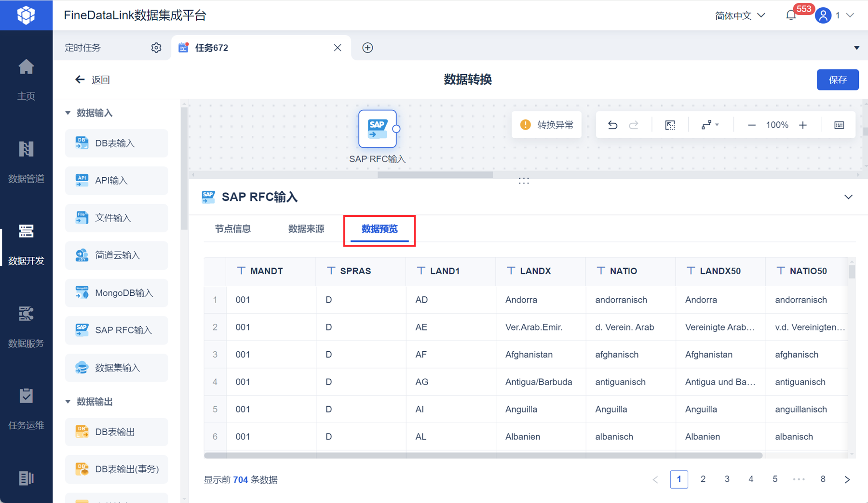Open the user account dropdown arrow
This screenshot has height=503, width=868.
coord(850,15)
